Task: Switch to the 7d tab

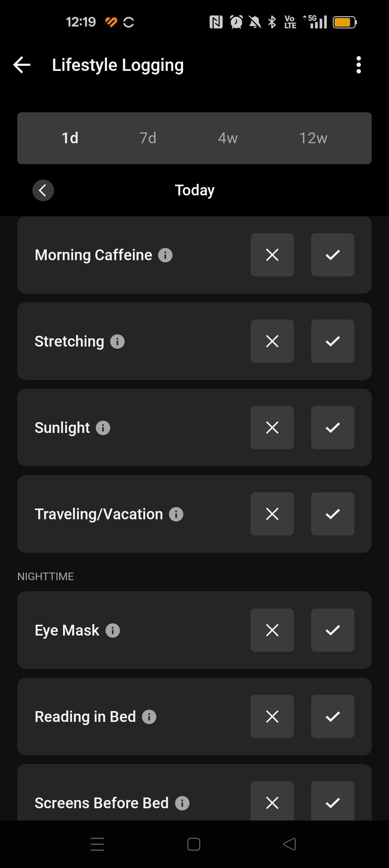Action: (148, 138)
